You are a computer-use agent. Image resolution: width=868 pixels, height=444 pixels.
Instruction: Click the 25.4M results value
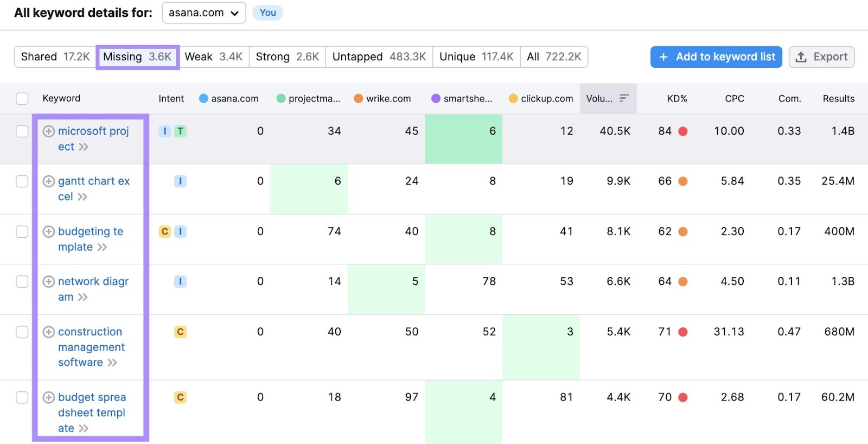coord(838,181)
